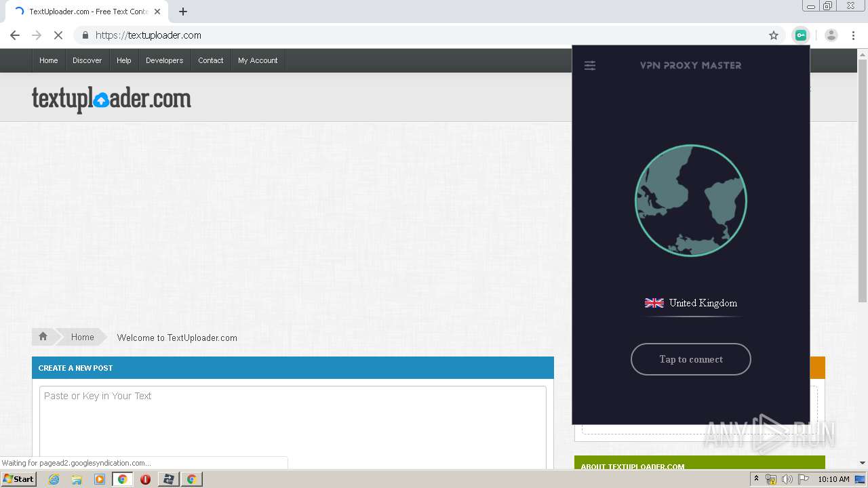
Task: Click the Windows Start button
Action: click(19, 479)
